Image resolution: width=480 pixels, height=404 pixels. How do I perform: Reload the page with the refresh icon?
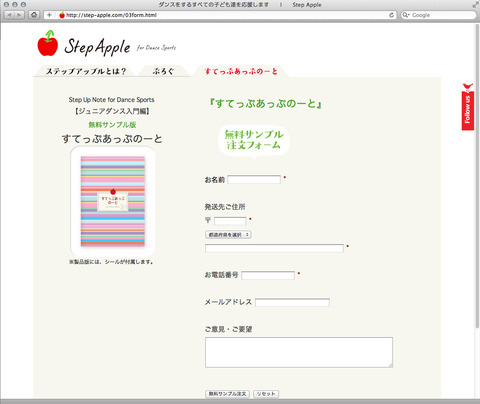[x=391, y=15]
